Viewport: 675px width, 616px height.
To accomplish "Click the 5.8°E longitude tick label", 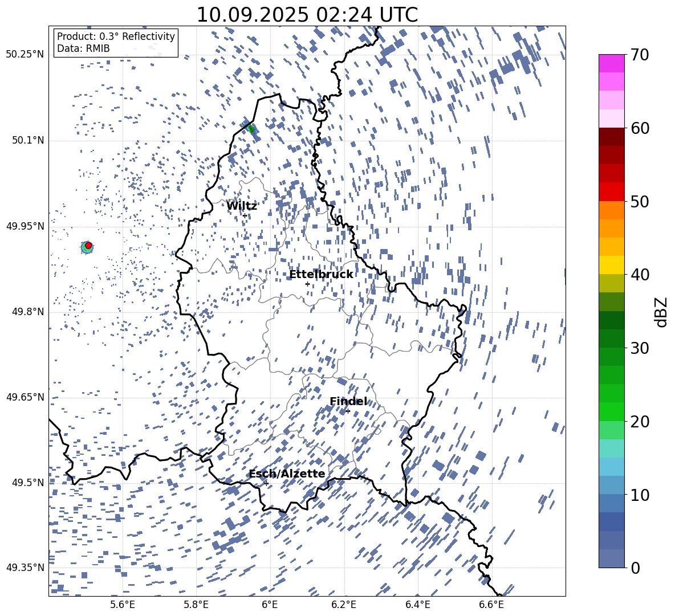I will (196, 605).
